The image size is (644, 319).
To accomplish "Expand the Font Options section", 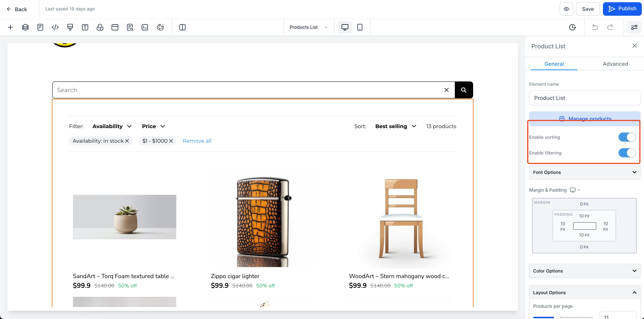I will [x=584, y=172].
